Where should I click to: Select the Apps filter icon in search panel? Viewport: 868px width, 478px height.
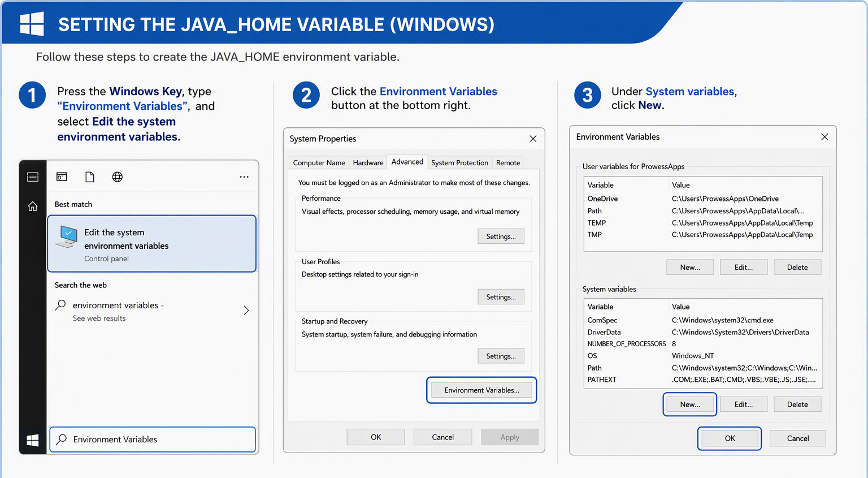tap(62, 177)
